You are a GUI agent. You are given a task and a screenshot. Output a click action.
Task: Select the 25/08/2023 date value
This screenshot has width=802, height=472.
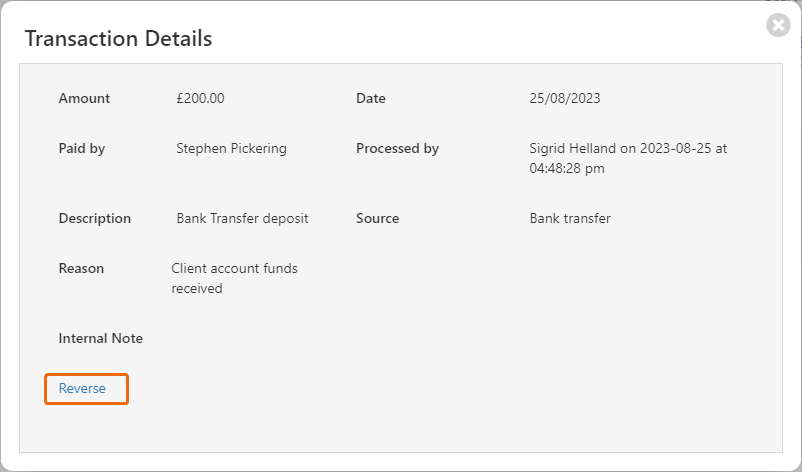565,98
